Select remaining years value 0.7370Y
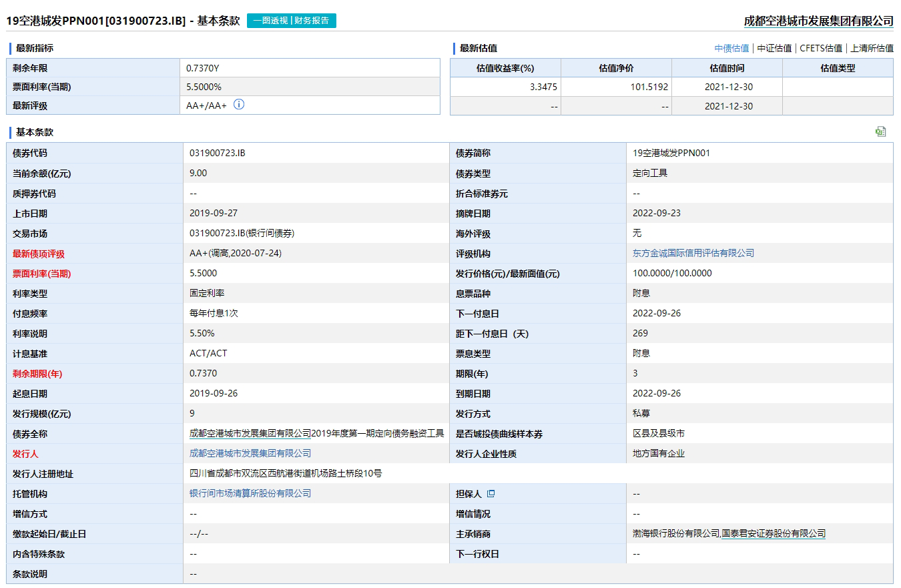Screen dimensions: 901x588 click(204, 68)
